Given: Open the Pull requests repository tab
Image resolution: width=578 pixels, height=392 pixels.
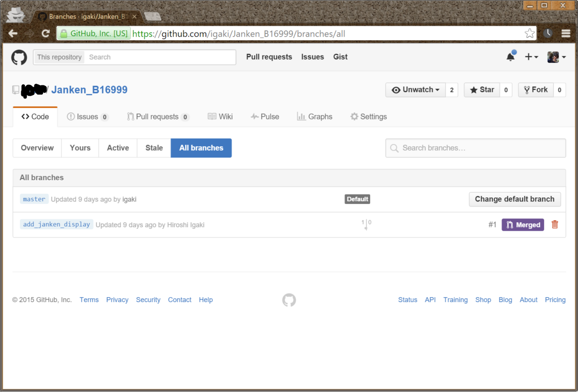Looking at the screenshot, I should [x=157, y=117].
